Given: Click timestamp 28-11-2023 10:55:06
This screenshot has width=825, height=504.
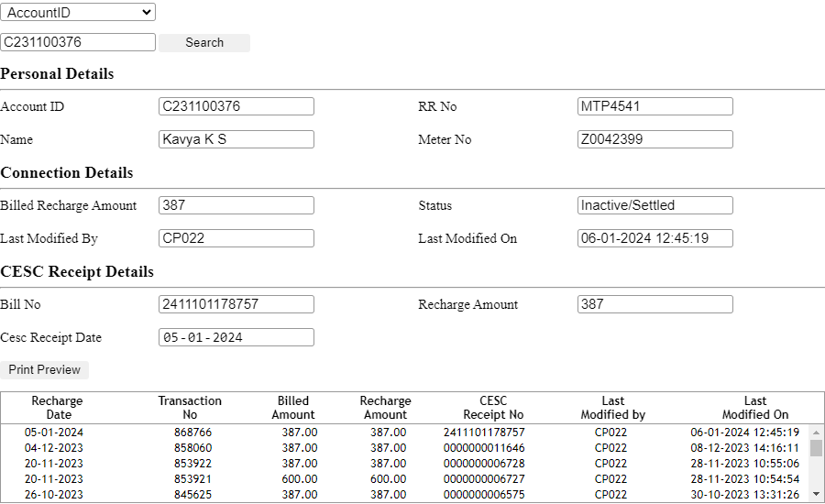Looking at the screenshot, I should pos(745,464).
